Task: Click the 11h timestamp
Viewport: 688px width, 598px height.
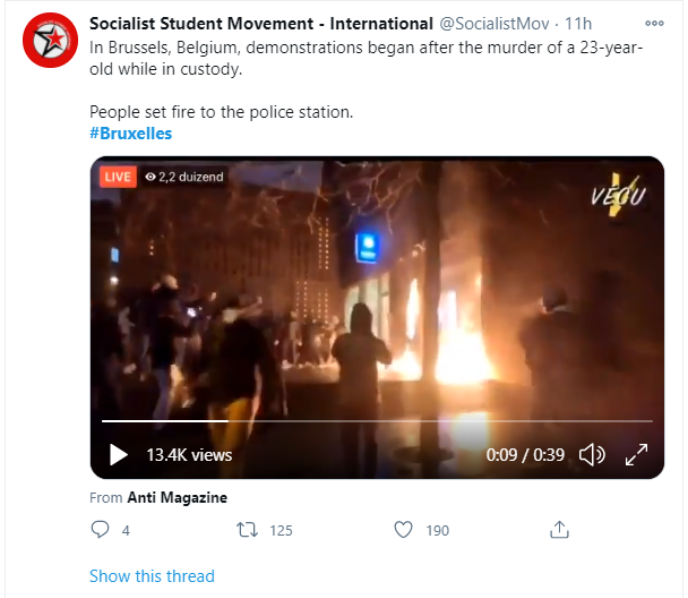Action: [x=578, y=24]
